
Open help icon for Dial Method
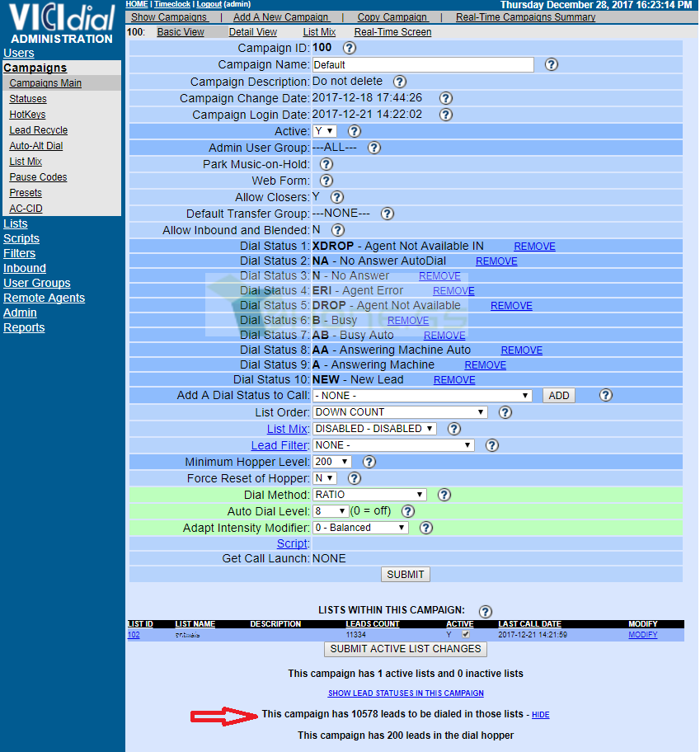pos(444,495)
